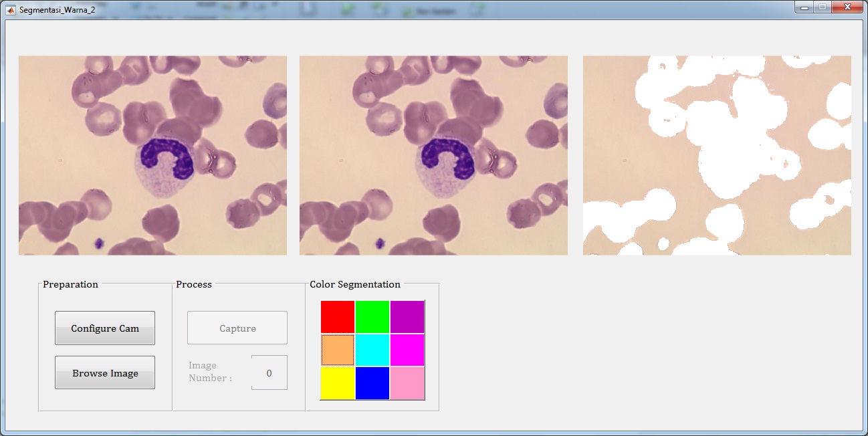Select the cyan color swatch
868x436 pixels.
pos(372,350)
